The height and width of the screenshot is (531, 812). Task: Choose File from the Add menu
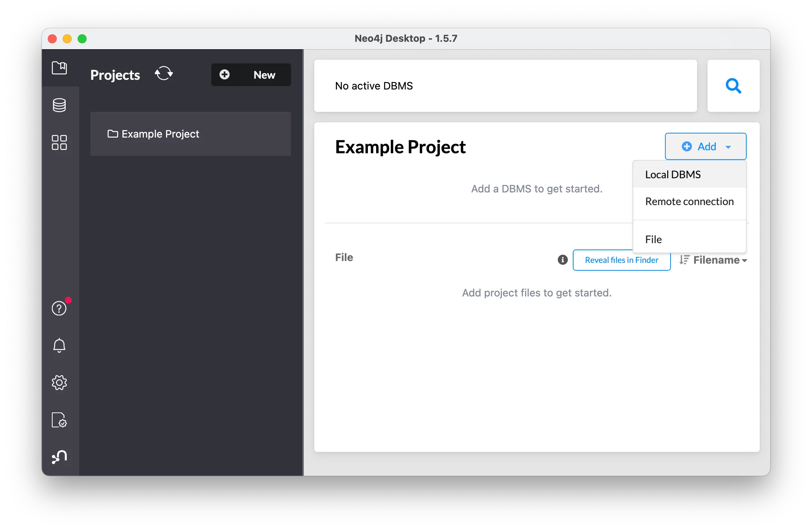click(690, 239)
